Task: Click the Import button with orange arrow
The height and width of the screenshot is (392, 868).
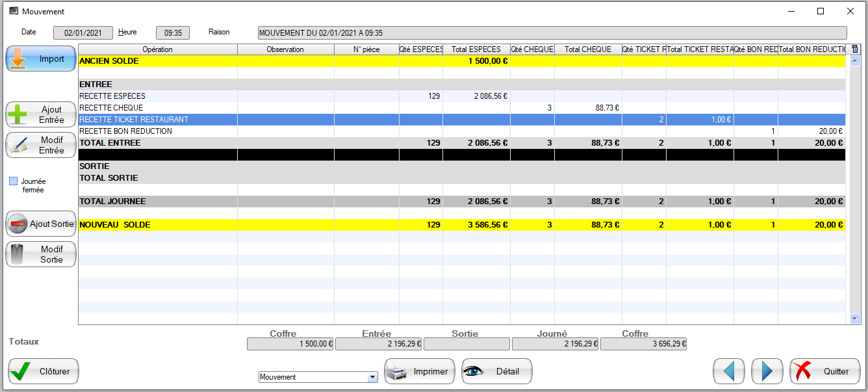Action: point(41,59)
